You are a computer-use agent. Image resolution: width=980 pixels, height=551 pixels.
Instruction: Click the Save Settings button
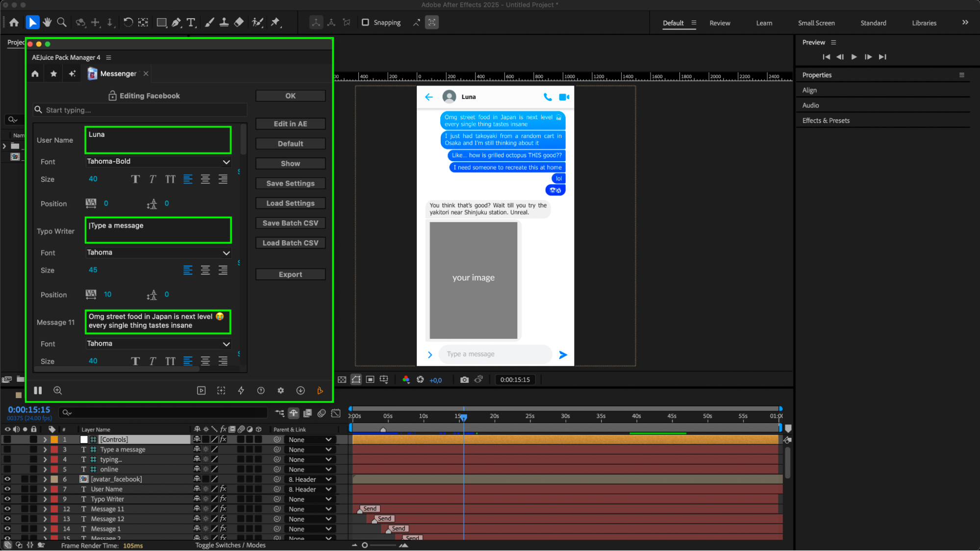pos(290,183)
